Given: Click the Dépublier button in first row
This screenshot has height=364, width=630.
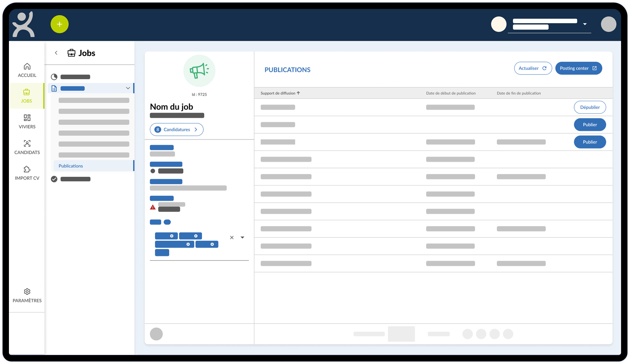Looking at the screenshot, I should 590,107.
